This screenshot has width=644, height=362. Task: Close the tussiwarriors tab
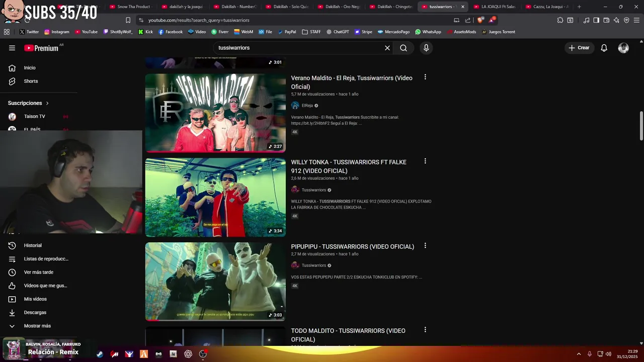click(x=463, y=7)
